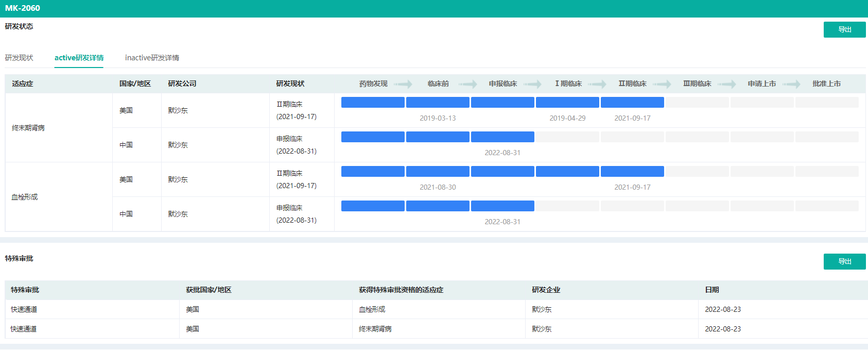868x350 pixels.
Task: Click the 批准上市 stage header
Action: (826, 84)
